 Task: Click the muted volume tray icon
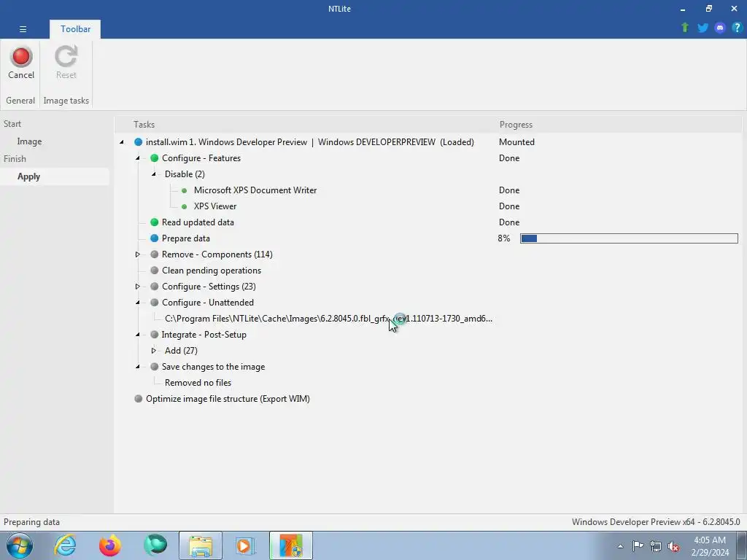click(x=673, y=547)
